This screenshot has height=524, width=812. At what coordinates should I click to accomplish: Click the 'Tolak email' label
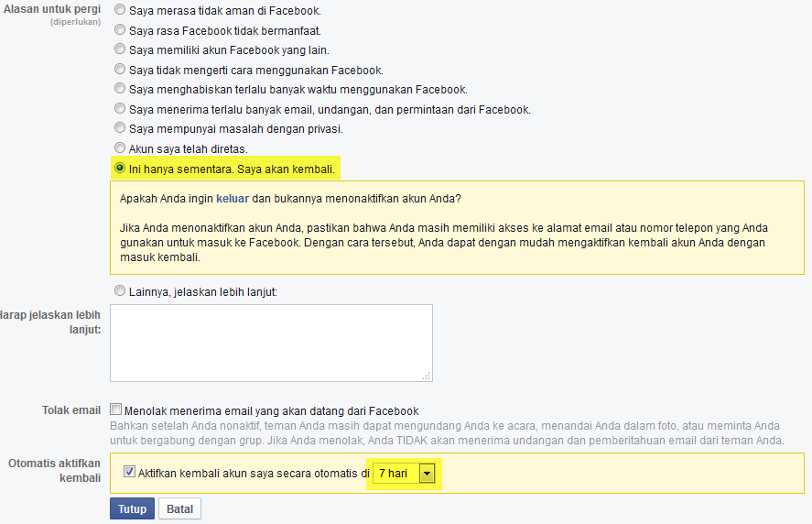coord(71,410)
